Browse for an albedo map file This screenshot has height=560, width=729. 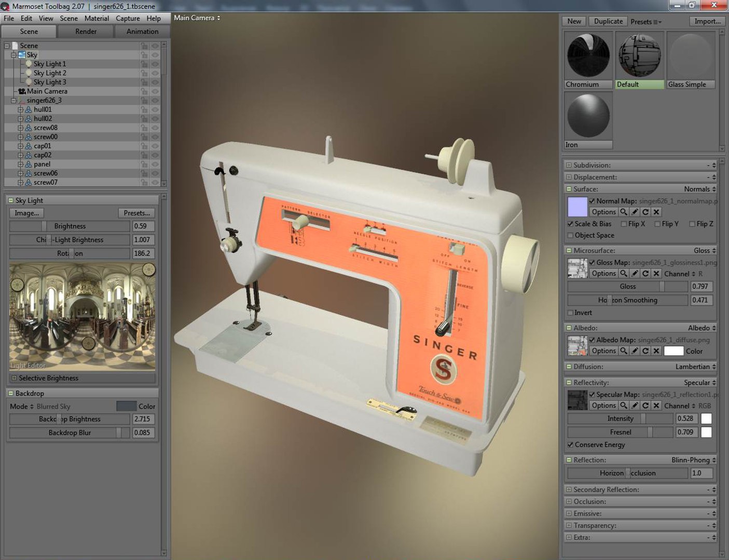click(x=624, y=351)
